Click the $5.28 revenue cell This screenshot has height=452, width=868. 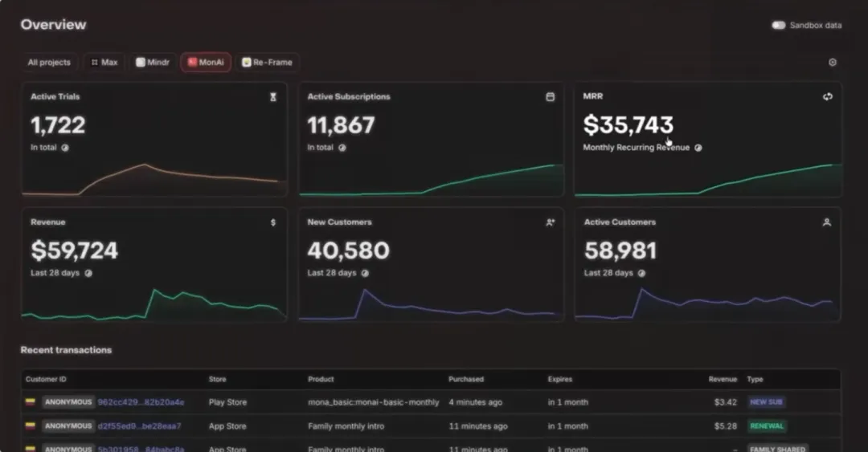(725, 426)
